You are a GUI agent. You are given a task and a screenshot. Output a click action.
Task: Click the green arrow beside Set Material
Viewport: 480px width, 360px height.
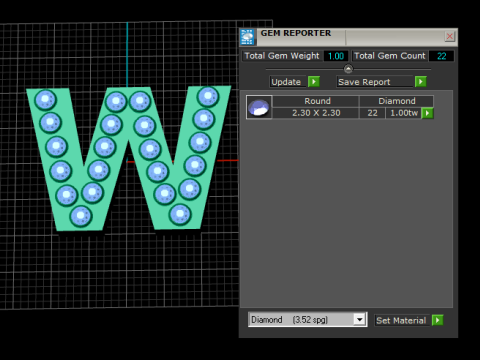[437, 320]
